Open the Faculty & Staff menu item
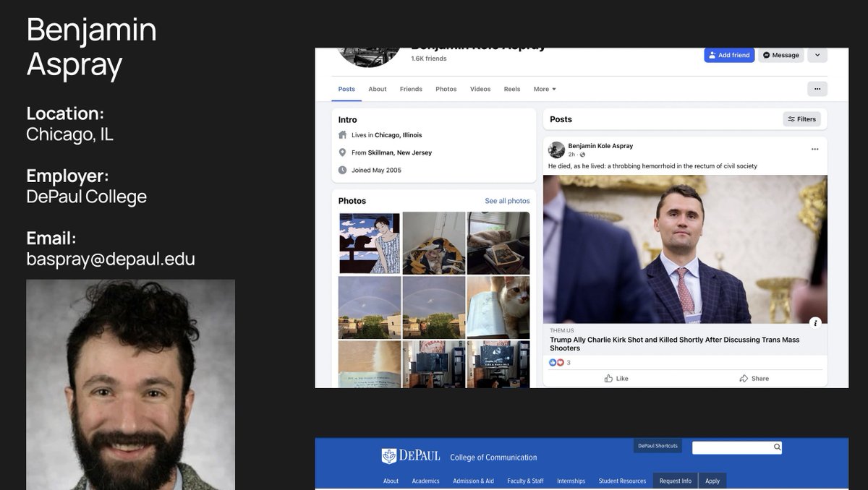The width and height of the screenshot is (868, 490). tap(525, 481)
